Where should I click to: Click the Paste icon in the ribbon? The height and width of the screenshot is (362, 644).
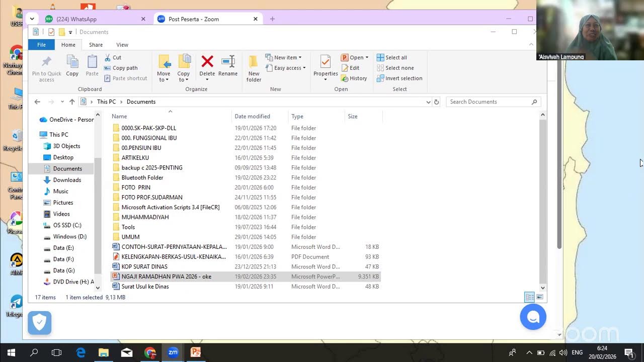click(x=92, y=66)
